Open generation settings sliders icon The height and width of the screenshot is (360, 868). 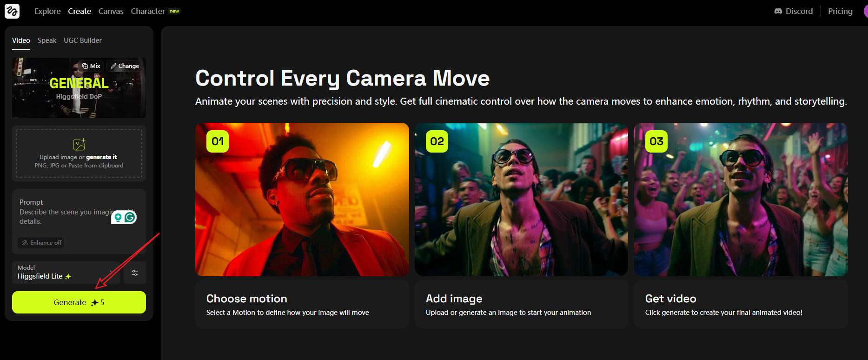point(135,273)
